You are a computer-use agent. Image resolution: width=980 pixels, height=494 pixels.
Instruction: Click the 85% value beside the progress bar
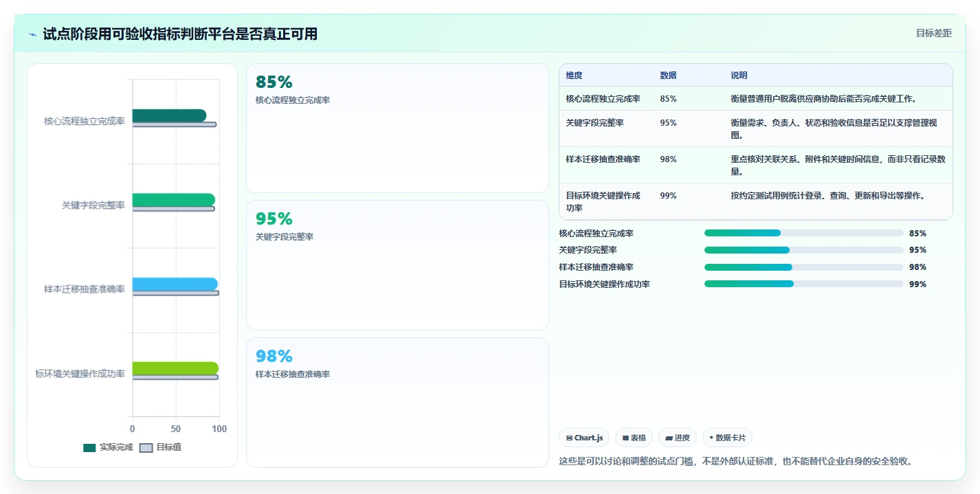click(x=917, y=233)
